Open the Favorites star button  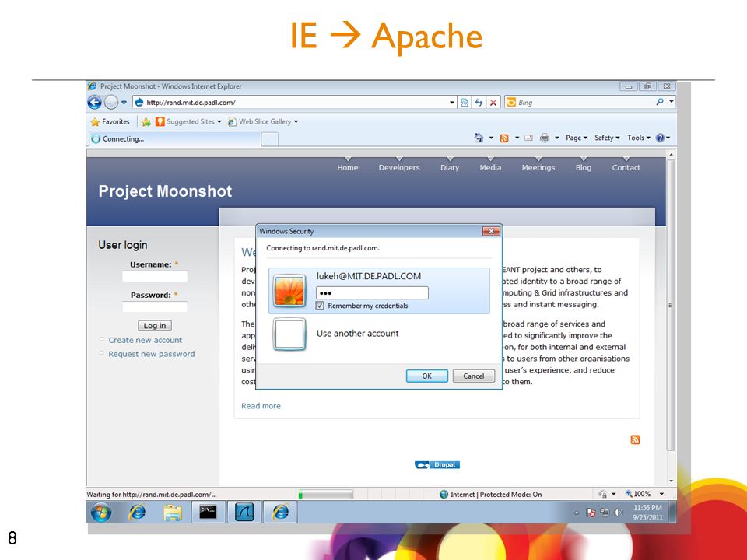110,122
